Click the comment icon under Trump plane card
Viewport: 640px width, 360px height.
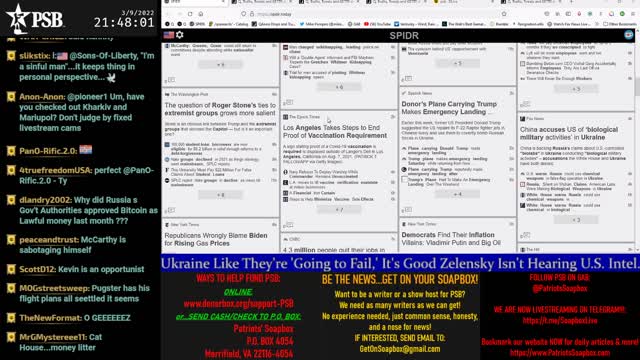(x=408, y=210)
